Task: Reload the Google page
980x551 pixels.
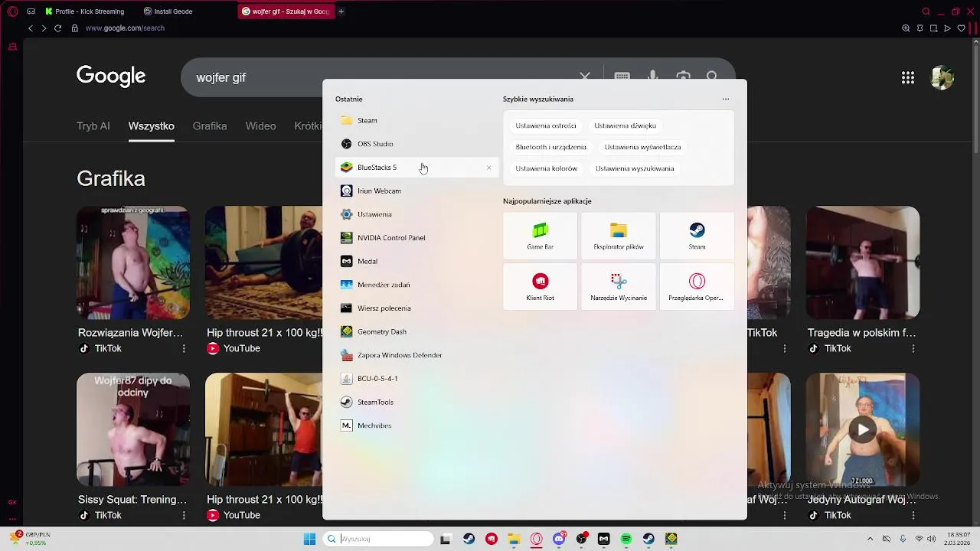Action: (57, 28)
